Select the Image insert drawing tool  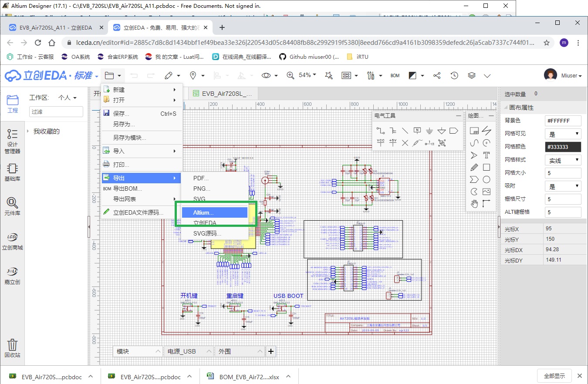click(x=487, y=192)
